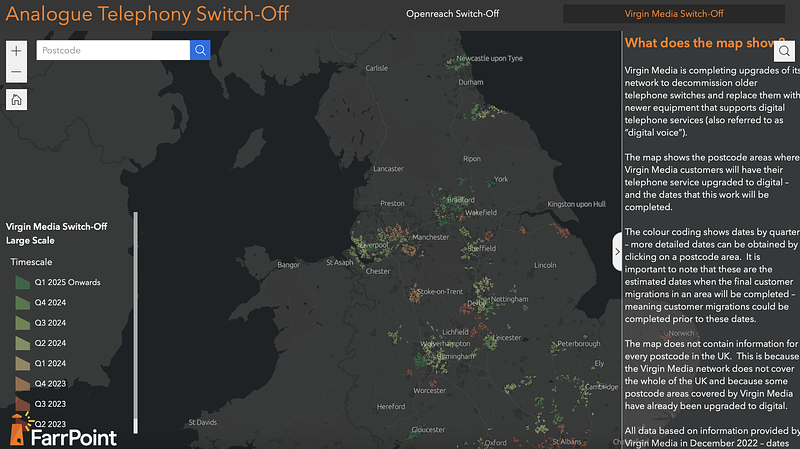
Task: Click the Ripon map label
Action: coord(471,159)
